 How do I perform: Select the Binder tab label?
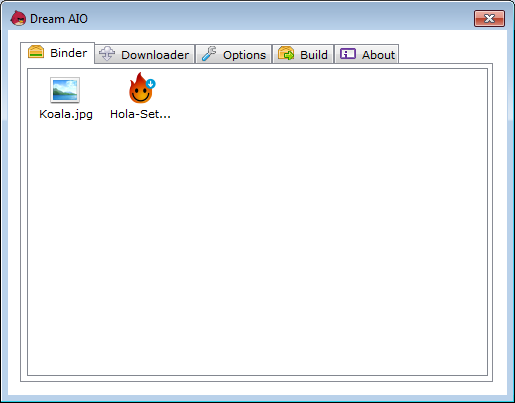point(69,53)
